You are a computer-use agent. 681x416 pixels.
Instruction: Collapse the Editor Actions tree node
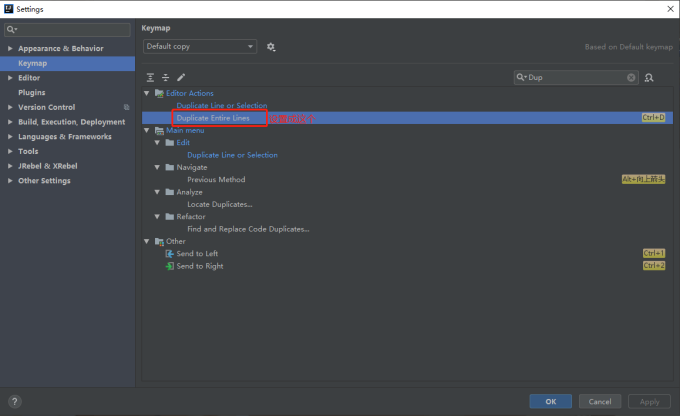(147, 93)
